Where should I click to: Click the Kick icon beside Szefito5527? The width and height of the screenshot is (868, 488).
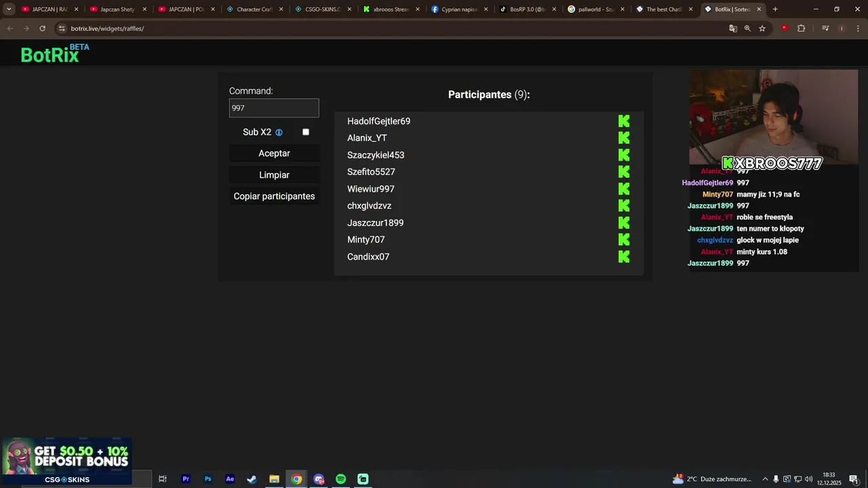tap(624, 172)
